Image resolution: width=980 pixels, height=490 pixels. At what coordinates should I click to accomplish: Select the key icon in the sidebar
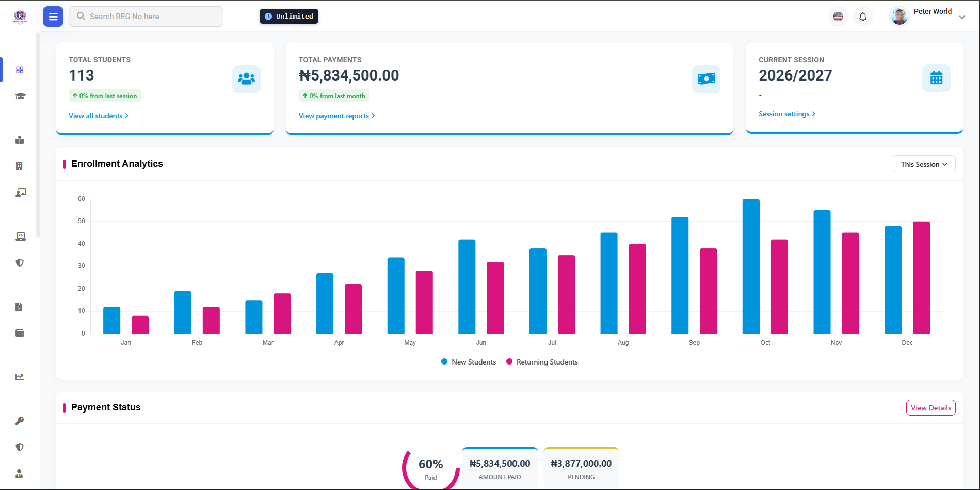tap(20, 421)
